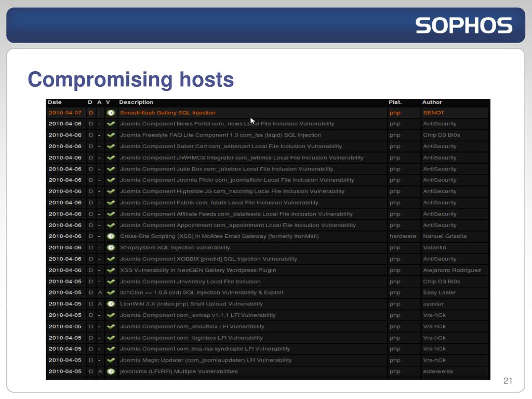
Task: Open ShopSystem SQL Injection vulnerability entry
Action: coord(175,248)
